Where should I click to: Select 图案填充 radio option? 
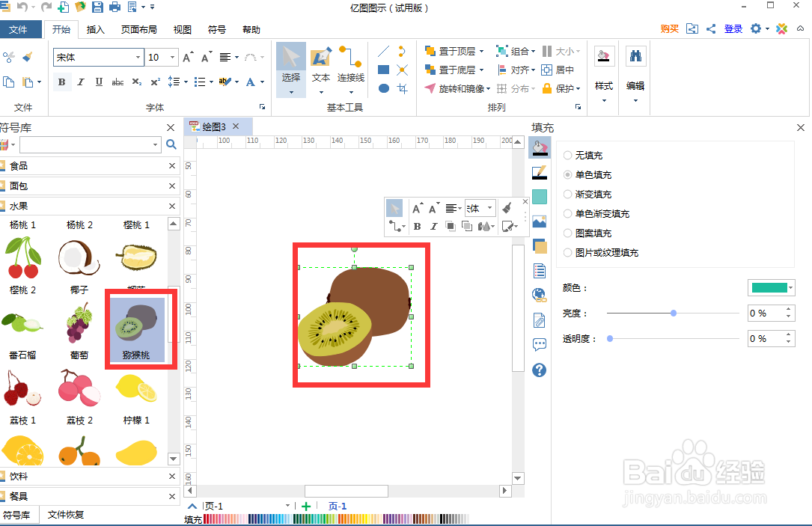pyautogui.click(x=567, y=233)
